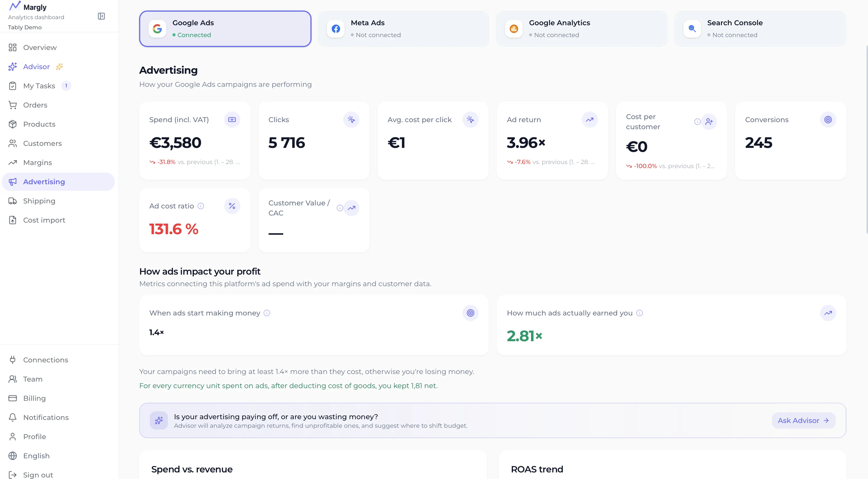Click the Ask Advisor button
This screenshot has height=479, width=868.
click(x=803, y=421)
